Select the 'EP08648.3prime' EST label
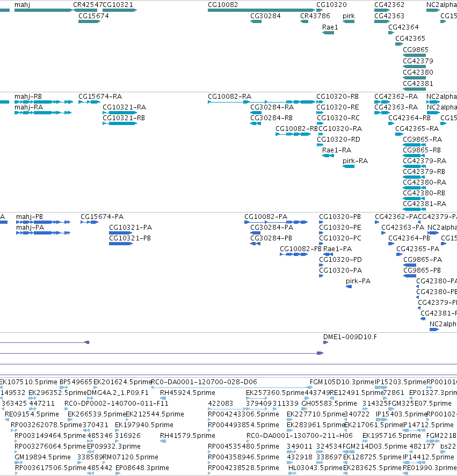 click(142, 467)
